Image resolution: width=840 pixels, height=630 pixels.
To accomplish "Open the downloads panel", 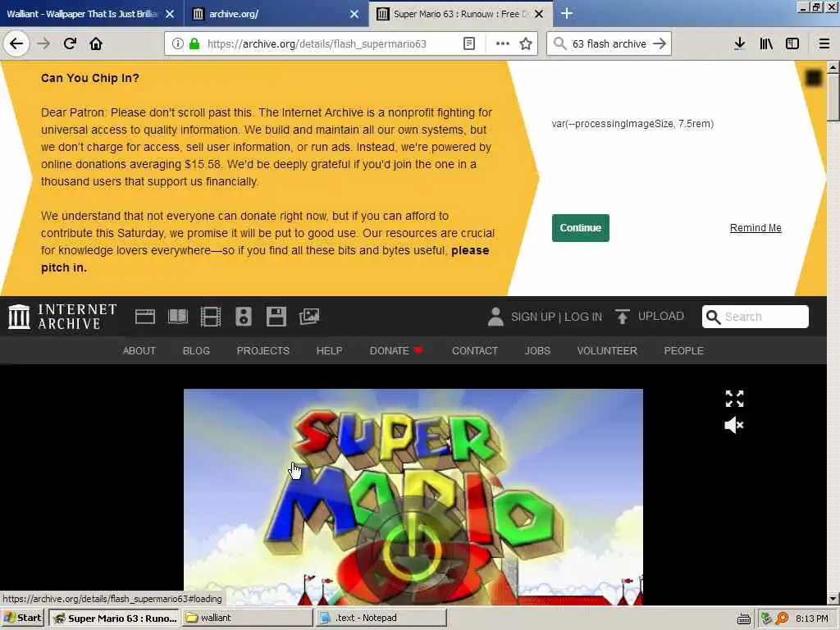I will point(739,44).
